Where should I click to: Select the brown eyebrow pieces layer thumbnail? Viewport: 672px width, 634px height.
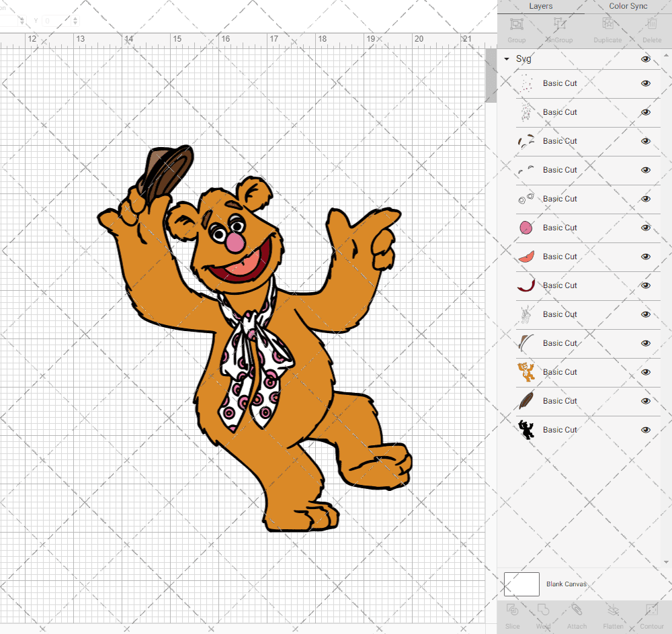click(526, 141)
